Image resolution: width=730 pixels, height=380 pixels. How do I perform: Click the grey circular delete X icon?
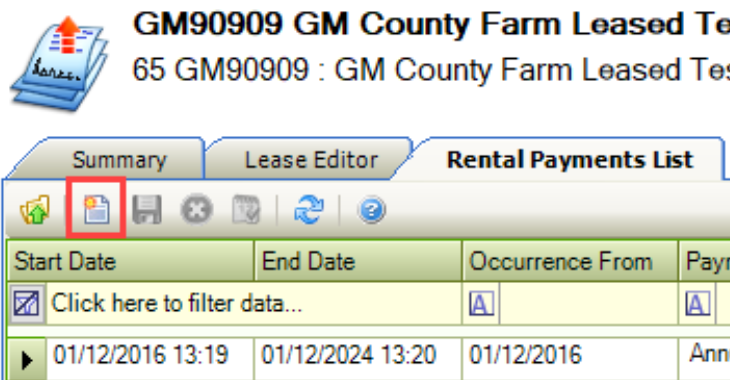coord(197,210)
